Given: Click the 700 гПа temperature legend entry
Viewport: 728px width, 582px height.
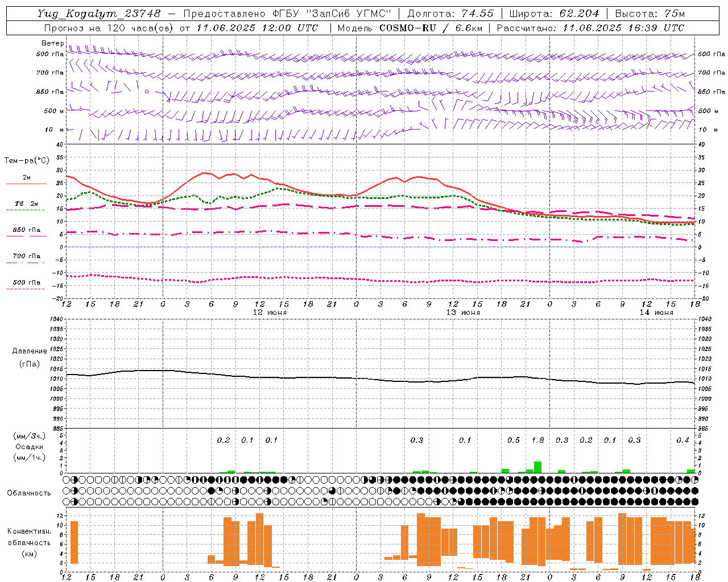Looking at the screenshot, I should pyautogui.click(x=26, y=256).
